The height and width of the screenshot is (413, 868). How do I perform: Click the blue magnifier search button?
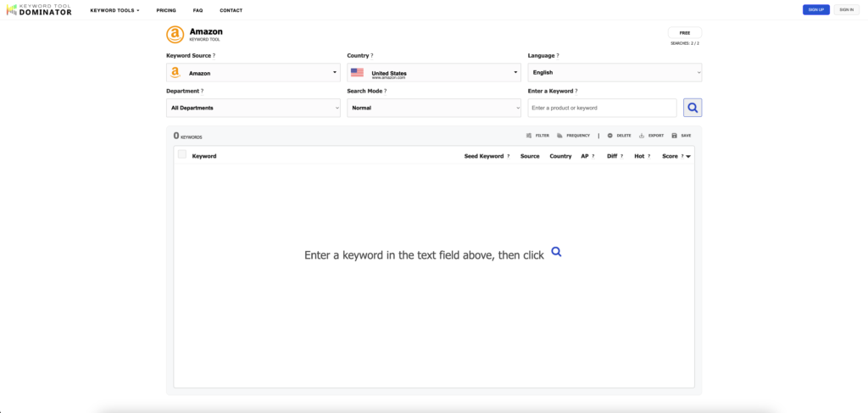[x=693, y=108]
